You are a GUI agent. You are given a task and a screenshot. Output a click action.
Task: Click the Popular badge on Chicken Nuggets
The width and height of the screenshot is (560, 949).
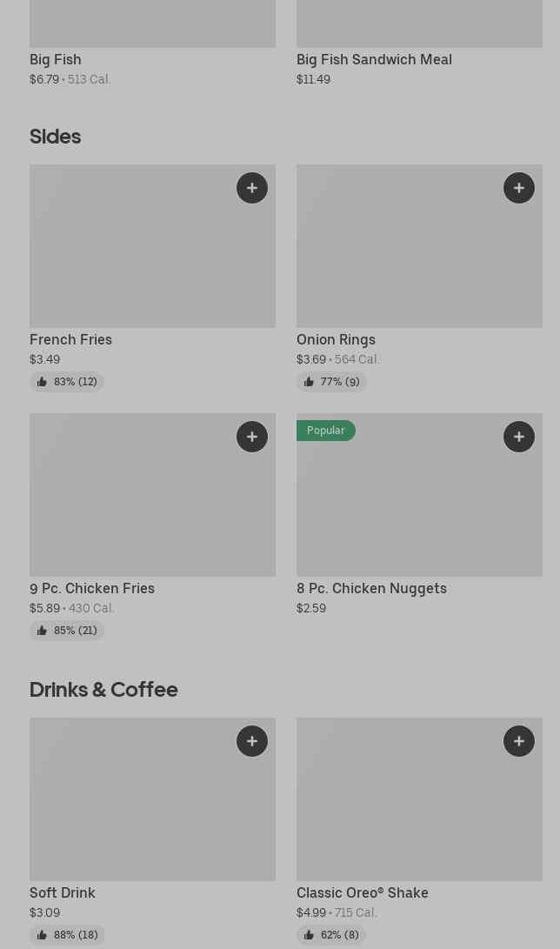click(x=325, y=431)
